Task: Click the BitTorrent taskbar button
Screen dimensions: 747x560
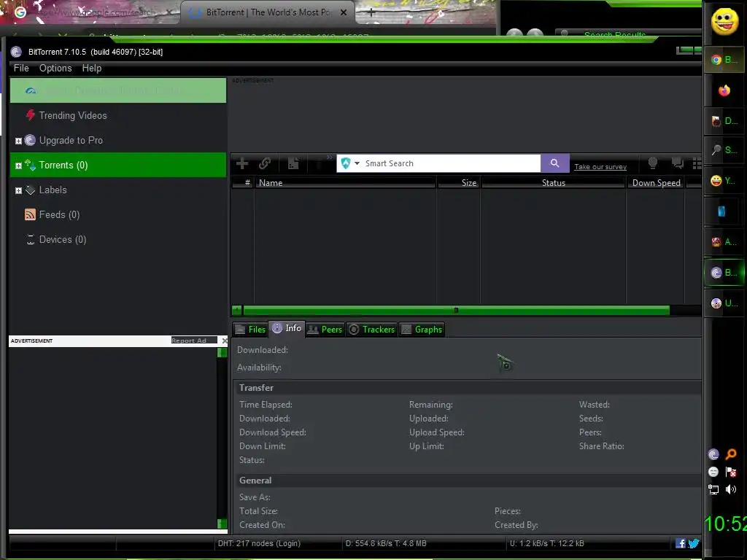Action: (x=724, y=273)
